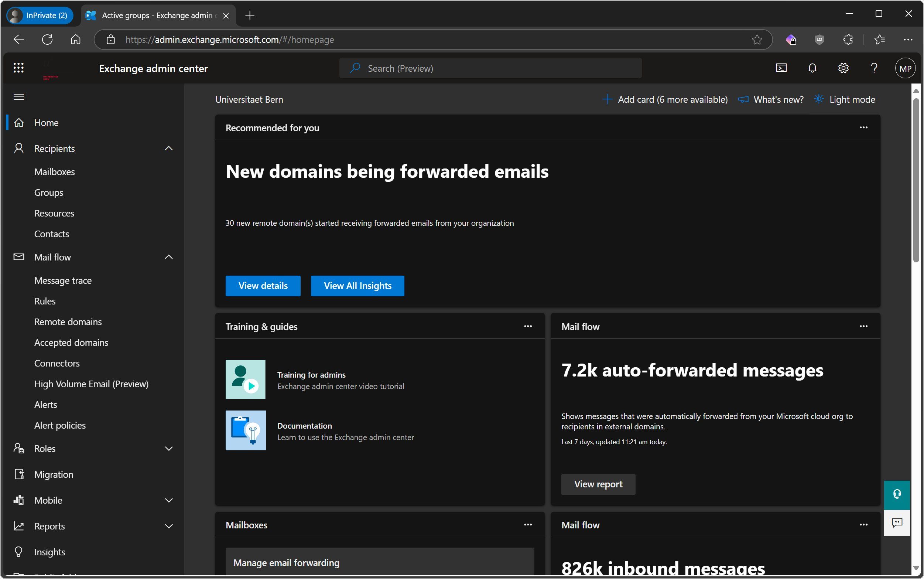
Task: Click browser back arrow
Action: [x=18, y=40]
